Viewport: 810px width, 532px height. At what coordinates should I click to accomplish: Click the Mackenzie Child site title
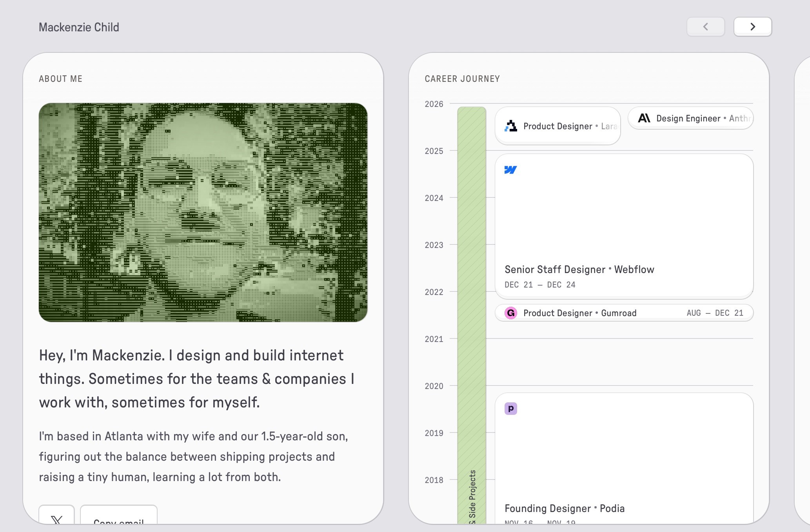click(79, 27)
